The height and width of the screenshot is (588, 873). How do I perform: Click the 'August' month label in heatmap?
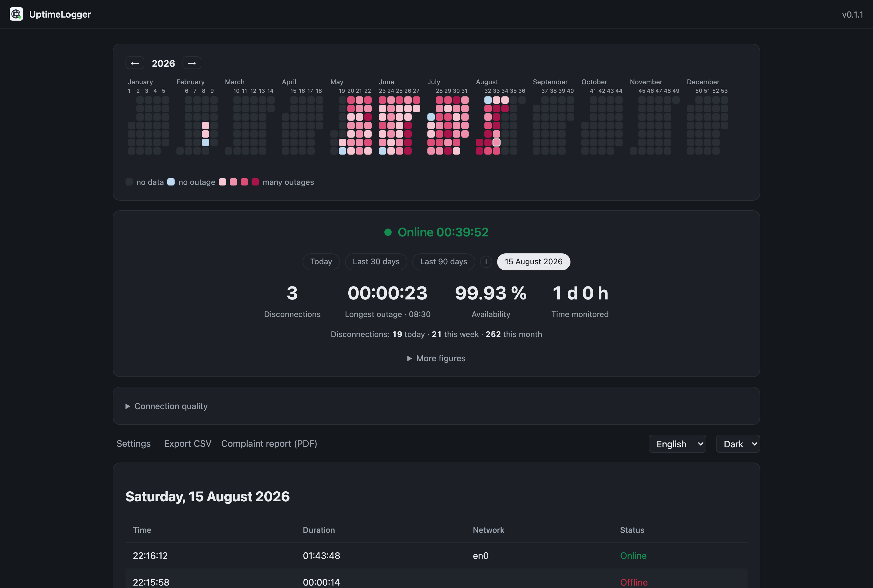pyautogui.click(x=487, y=82)
